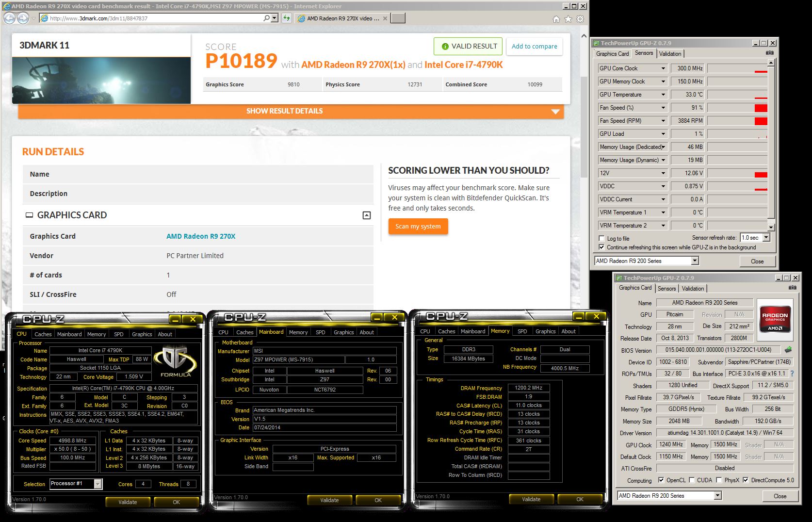The width and height of the screenshot is (812, 522).
Task: Click the BIOS version save icon in GPU-Z
Action: click(x=788, y=350)
